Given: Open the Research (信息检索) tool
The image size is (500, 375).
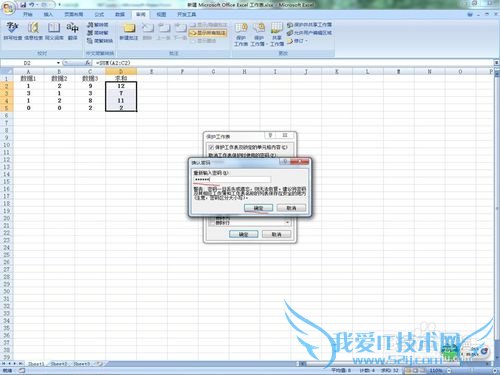Looking at the screenshot, I should [33, 31].
